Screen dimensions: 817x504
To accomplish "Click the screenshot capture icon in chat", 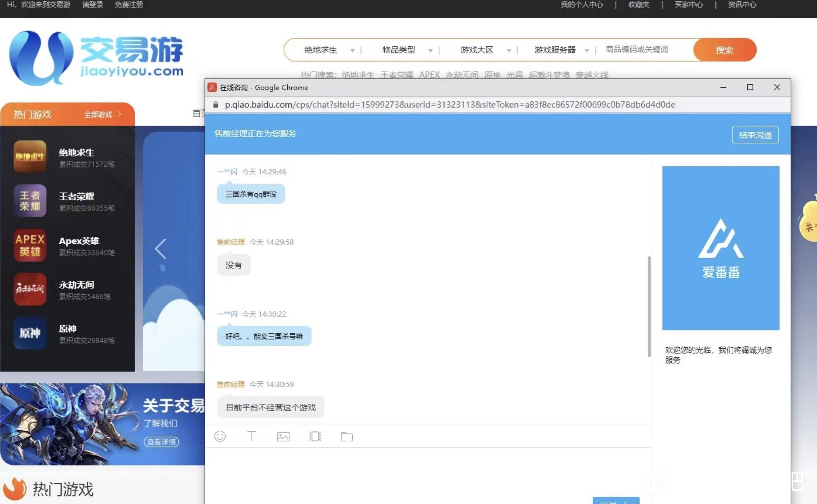I will (315, 436).
